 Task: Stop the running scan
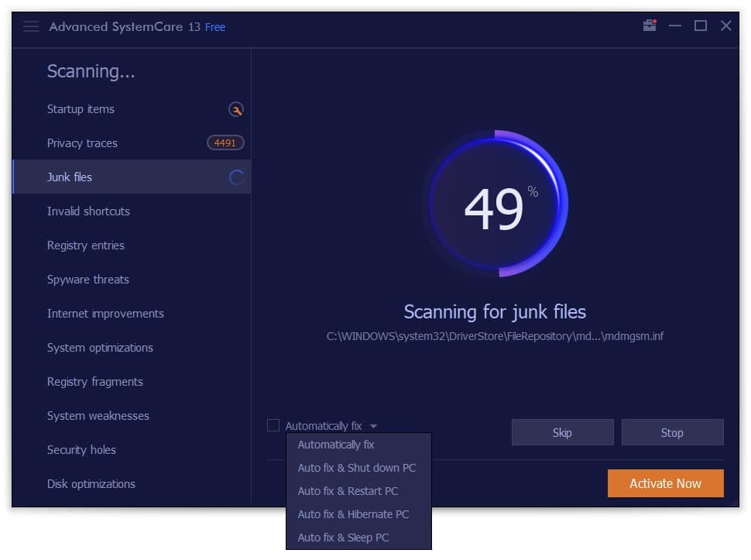click(673, 432)
